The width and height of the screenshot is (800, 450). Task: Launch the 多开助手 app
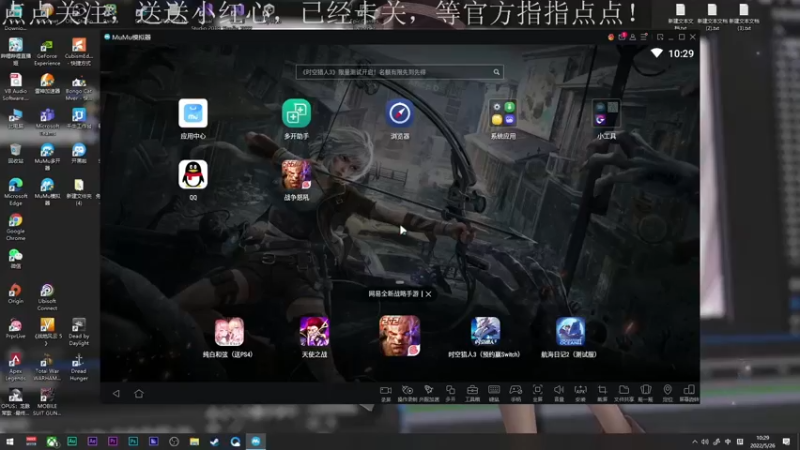[296, 113]
